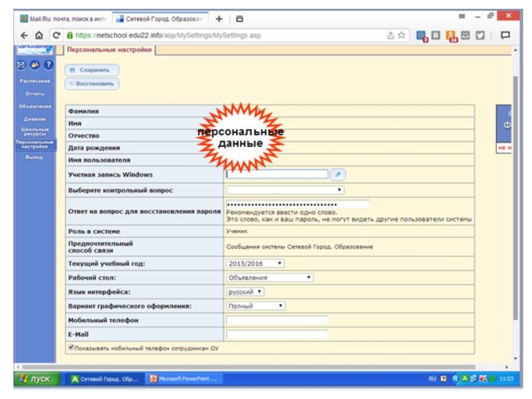Image resolution: width=532 pixels, height=399 pixels.
Task: Go back with browser back arrow
Action: [24, 35]
